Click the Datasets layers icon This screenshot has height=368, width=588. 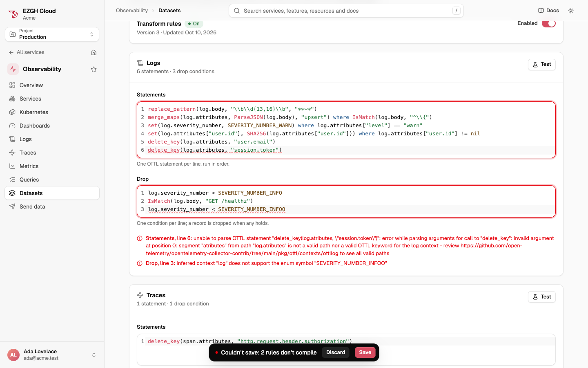click(x=12, y=193)
